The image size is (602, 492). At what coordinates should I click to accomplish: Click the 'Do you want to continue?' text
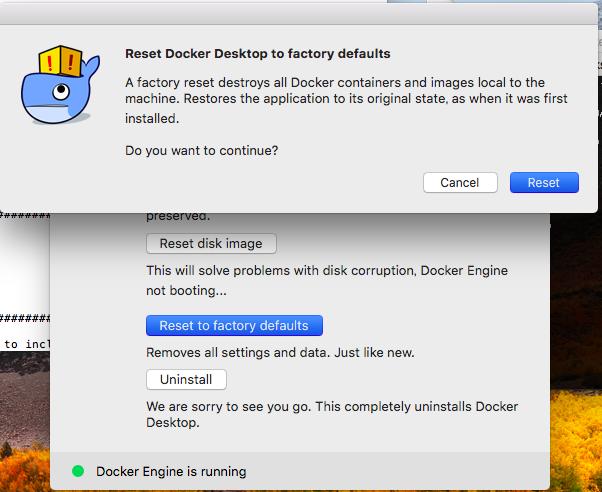click(202, 151)
